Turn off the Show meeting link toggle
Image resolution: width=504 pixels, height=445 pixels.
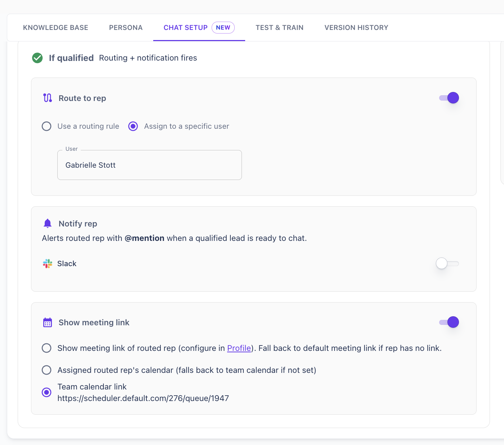coord(449,322)
